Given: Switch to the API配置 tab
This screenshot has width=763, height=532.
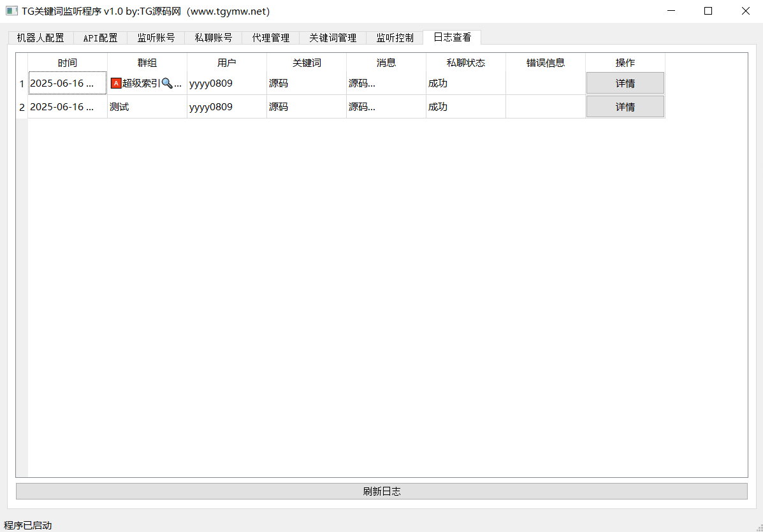Looking at the screenshot, I should (100, 38).
